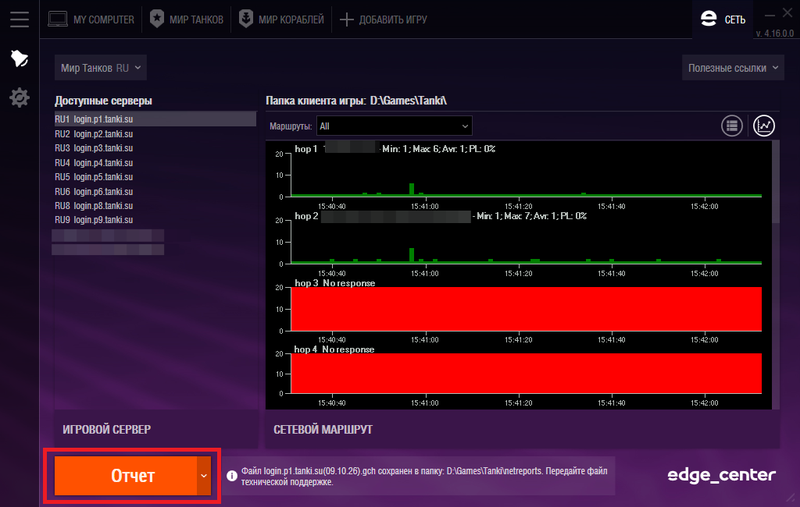800x507 pixels.
Task: Switch to the Мир Кораблей tab
Action: tap(282, 19)
